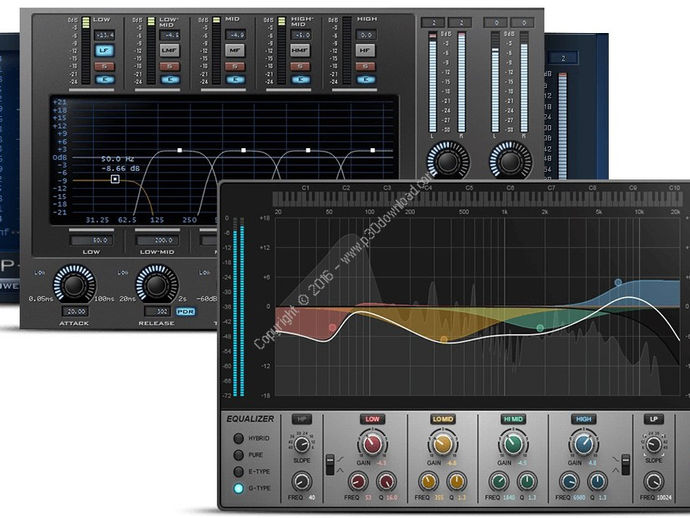Toggle the LOW band button in Equalizer
Screen dimensions: 690x518
click(372, 419)
